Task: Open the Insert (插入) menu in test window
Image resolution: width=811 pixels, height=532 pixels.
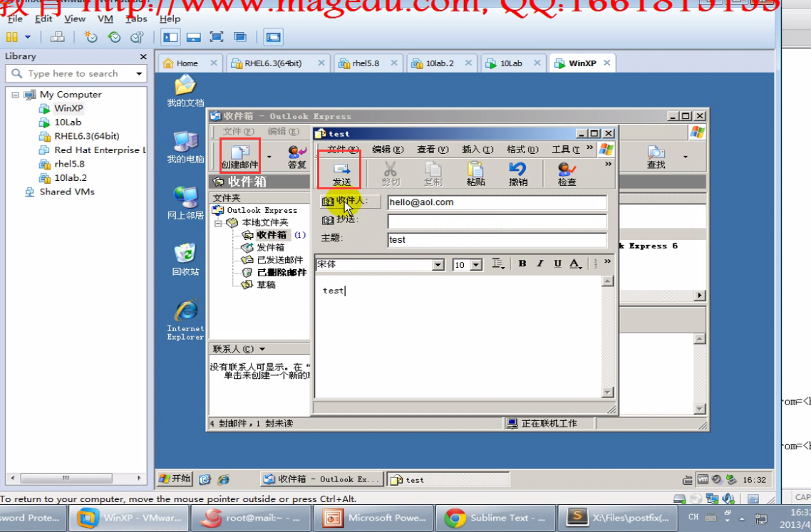Action: click(477, 150)
